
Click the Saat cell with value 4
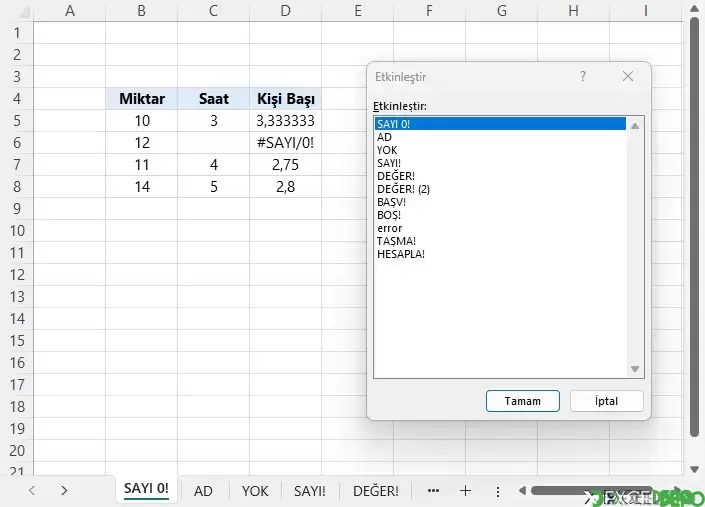[214, 165]
